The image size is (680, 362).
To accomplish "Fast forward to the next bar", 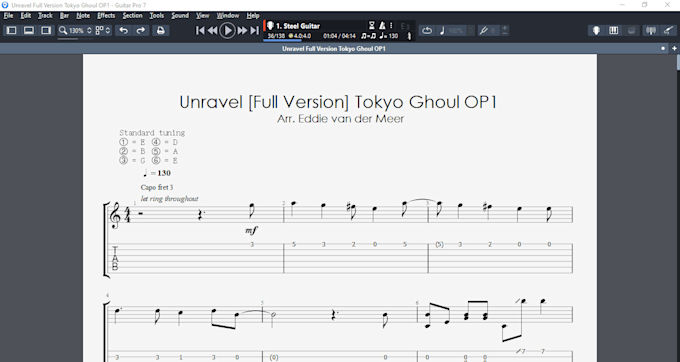I will pos(242,30).
